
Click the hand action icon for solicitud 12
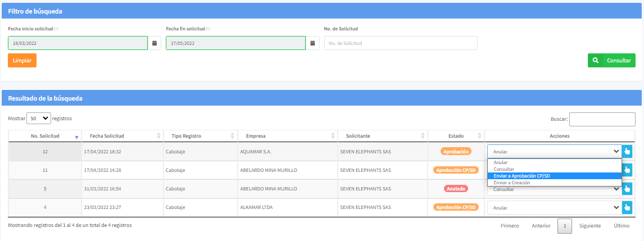click(627, 151)
